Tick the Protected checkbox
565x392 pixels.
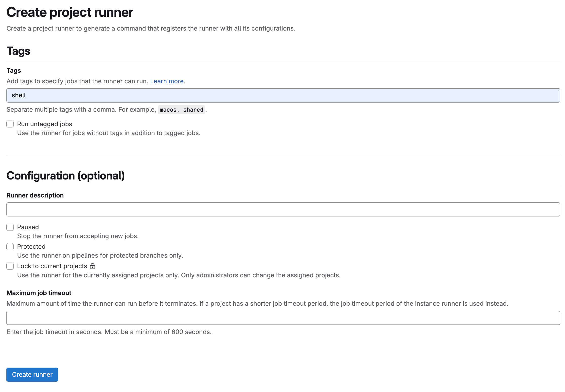click(10, 247)
